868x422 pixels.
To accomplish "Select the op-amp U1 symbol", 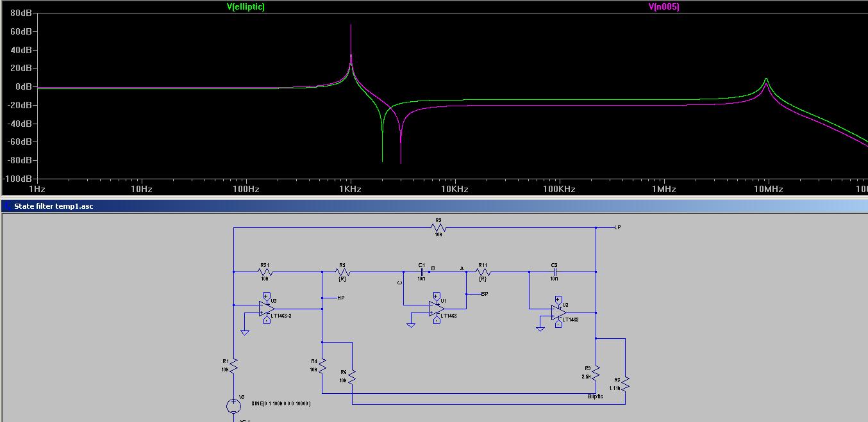I will [437, 309].
